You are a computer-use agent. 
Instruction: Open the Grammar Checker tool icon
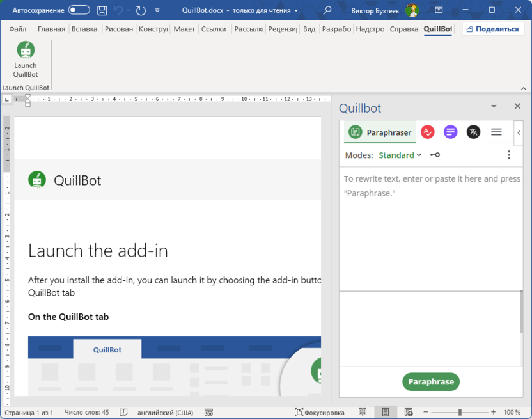pyautogui.click(x=428, y=132)
